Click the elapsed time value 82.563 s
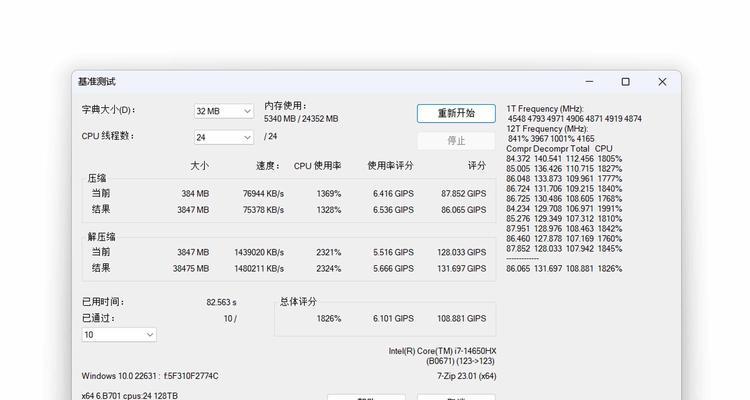The height and width of the screenshot is (400, 750). click(221, 302)
